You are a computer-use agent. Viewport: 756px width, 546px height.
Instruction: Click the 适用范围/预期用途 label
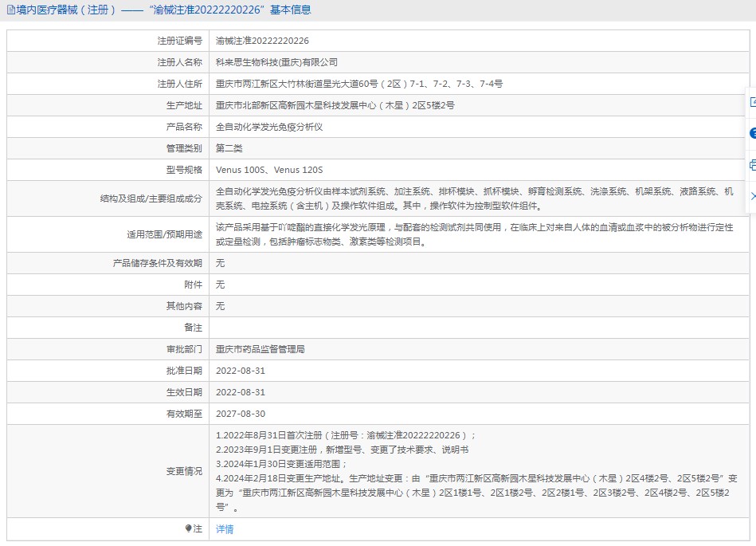pos(164,235)
